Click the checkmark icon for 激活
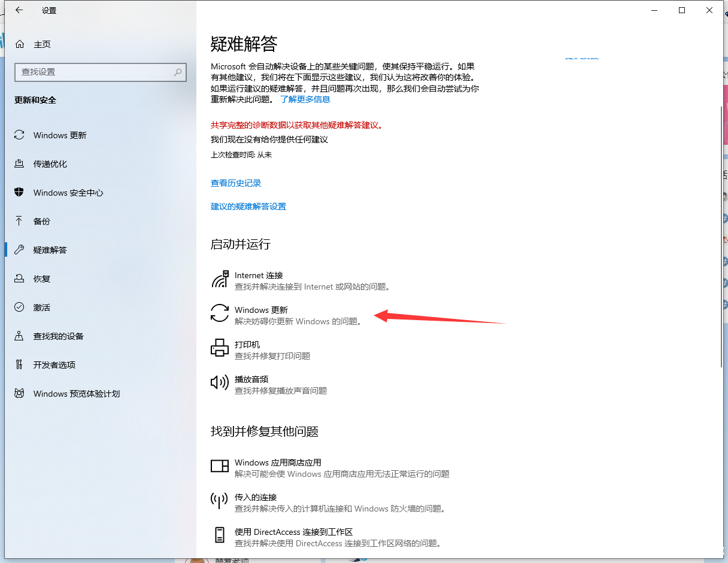The width and height of the screenshot is (728, 563). click(20, 308)
